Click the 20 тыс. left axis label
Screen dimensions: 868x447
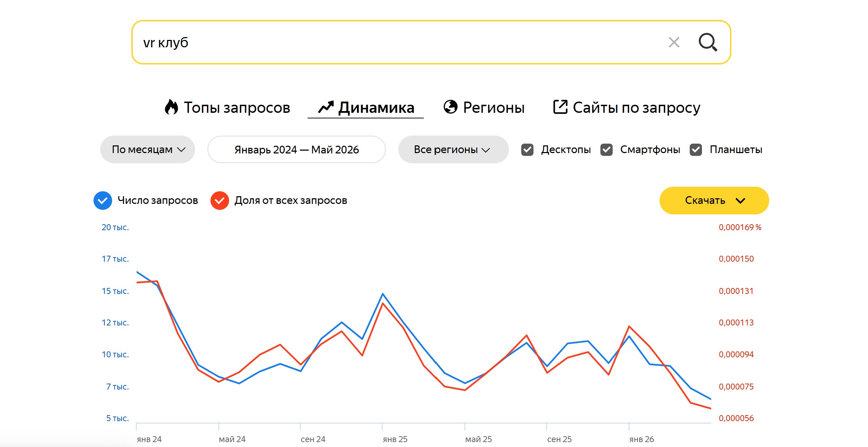click(x=115, y=227)
